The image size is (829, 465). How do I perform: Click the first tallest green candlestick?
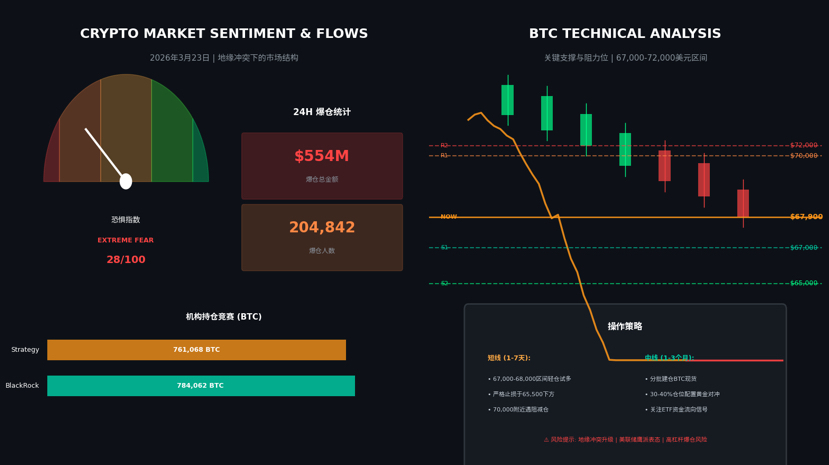click(508, 100)
